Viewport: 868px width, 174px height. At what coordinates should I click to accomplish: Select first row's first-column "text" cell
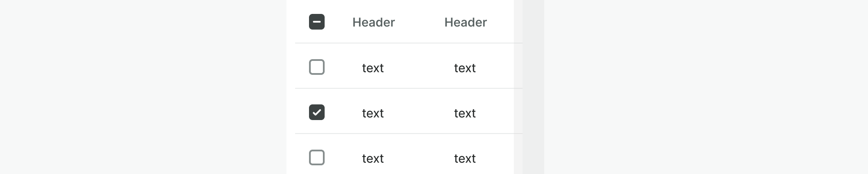(x=373, y=68)
